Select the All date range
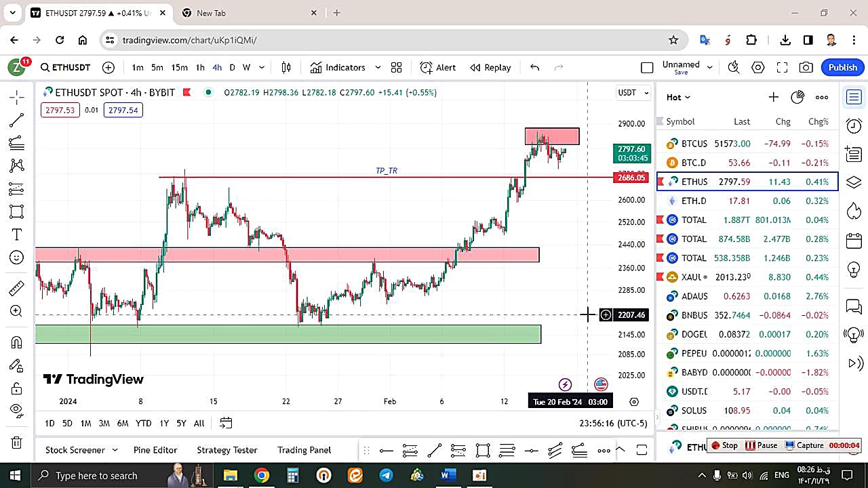Screen dimensions: 868x488 pyautogui.click(x=199, y=423)
